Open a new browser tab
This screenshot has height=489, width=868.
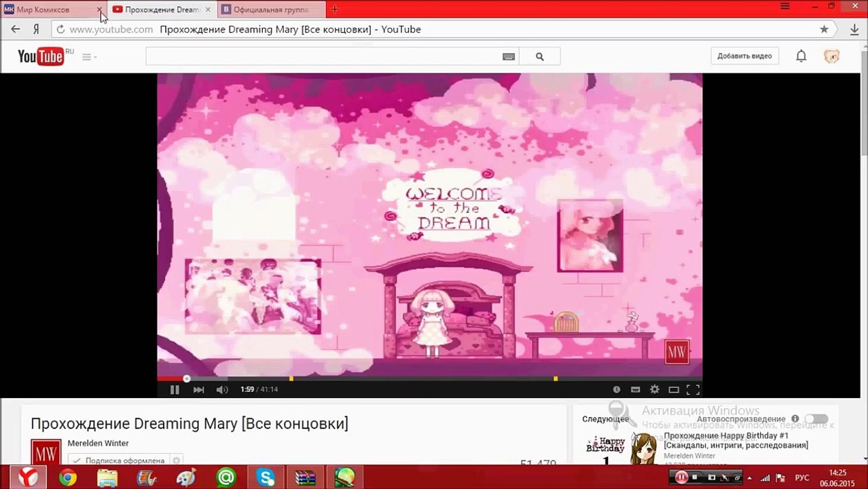pyautogui.click(x=334, y=10)
